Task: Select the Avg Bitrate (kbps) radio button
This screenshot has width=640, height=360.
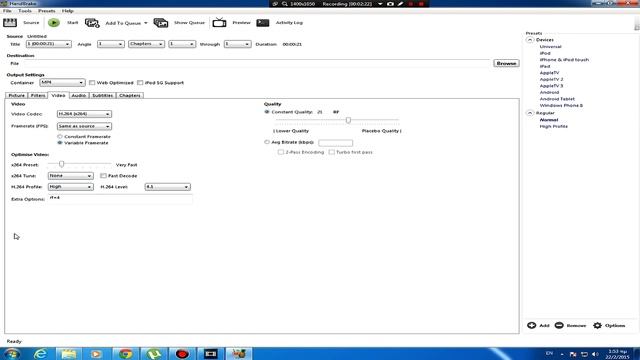Action: tap(267, 142)
